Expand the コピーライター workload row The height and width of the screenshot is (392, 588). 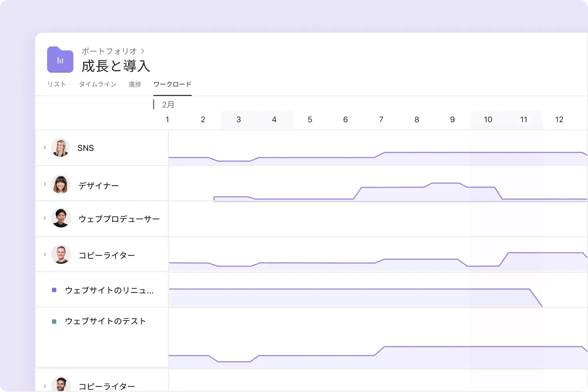(44, 254)
